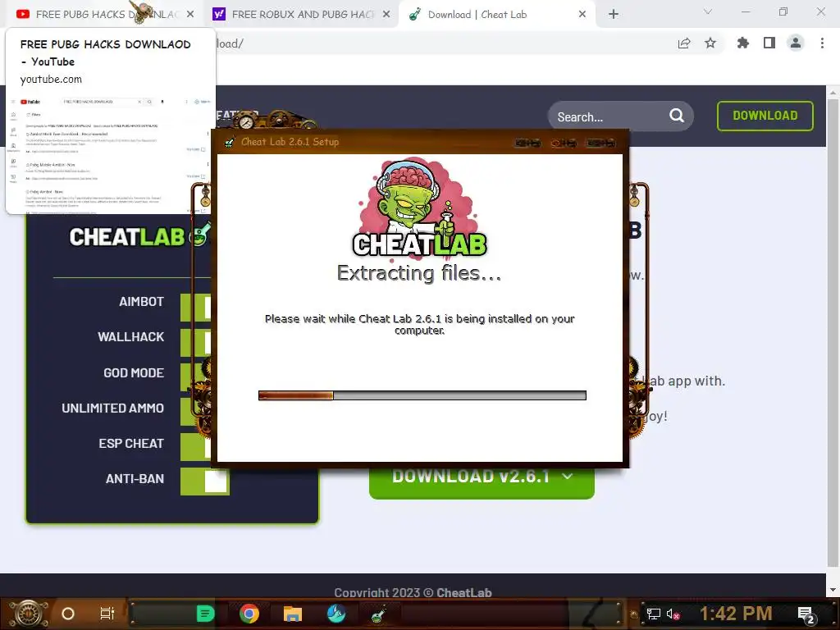Click the muted volume tray icon
The image size is (840, 630).
(673, 614)
